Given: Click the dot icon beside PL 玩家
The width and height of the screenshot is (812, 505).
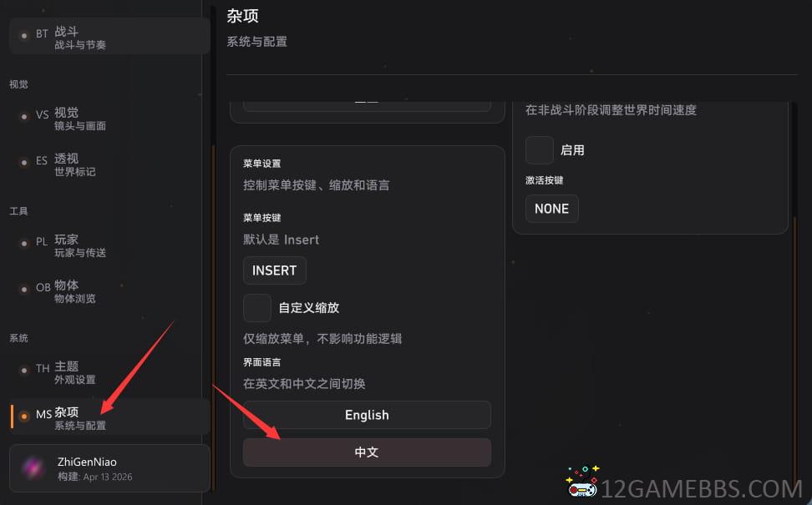Looking at the screenshot, I should [24, 243].
